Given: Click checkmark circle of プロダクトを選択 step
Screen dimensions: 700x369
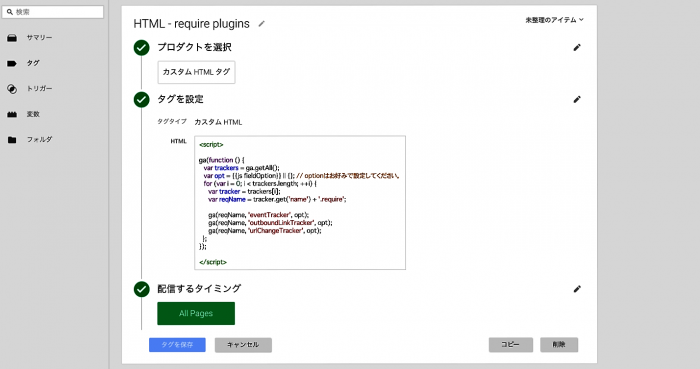Looking at the screenshot, I should [142, 48].
